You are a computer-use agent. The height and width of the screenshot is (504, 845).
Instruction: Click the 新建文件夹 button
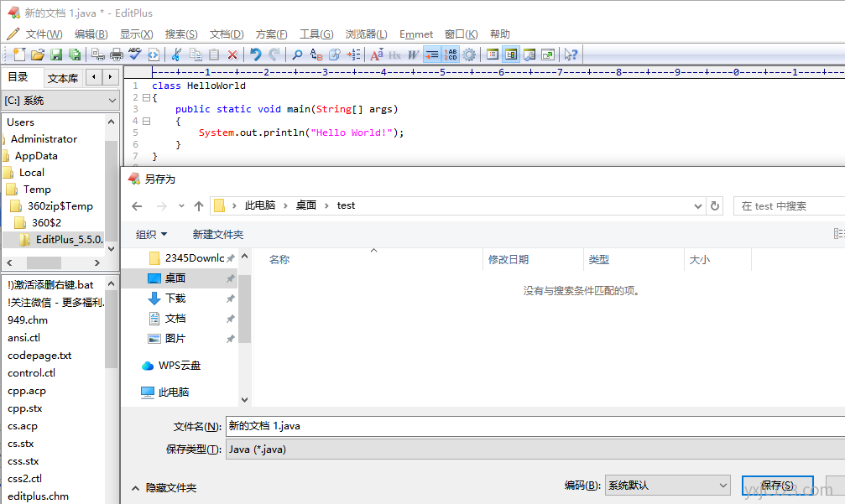tap(218, 234)
